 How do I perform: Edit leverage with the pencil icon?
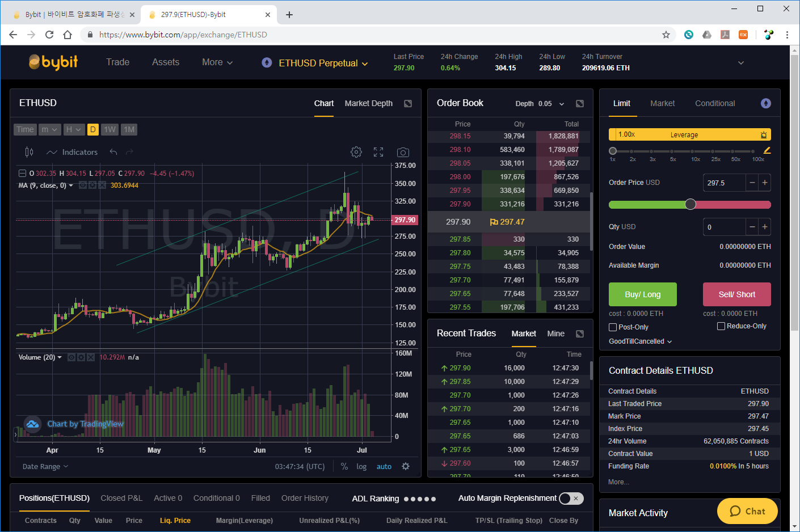click(767, 150)
